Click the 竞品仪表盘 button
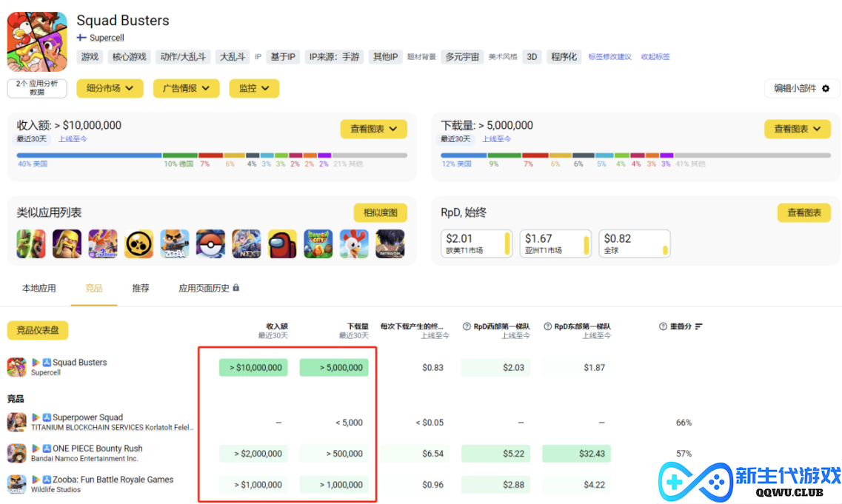Screen dimensions: 842x504 tap(38, 330)
